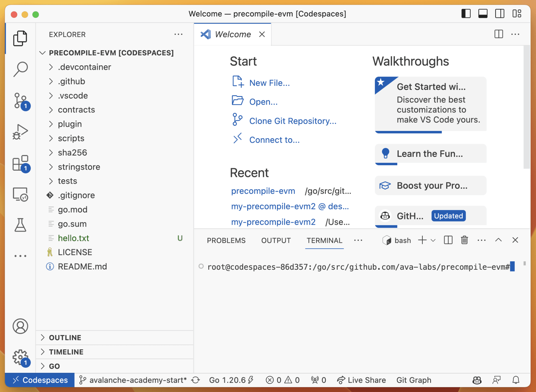Click the Codespaces remote status button

[40, 380]
